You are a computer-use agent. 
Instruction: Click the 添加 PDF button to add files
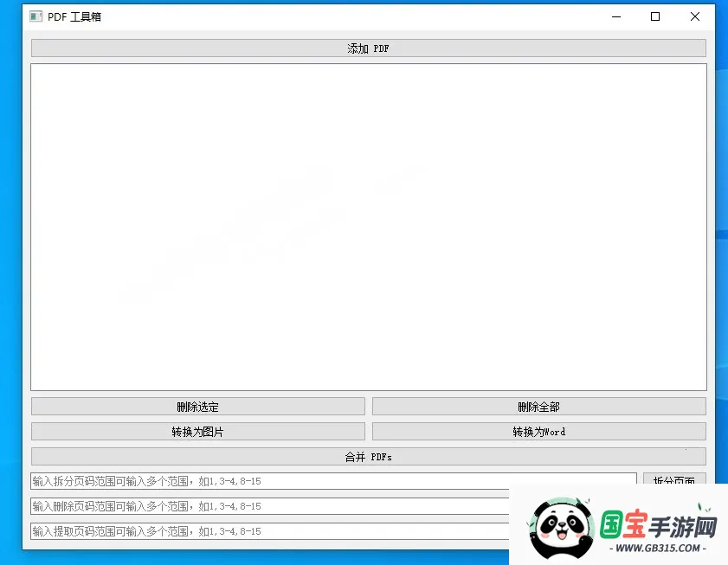tap(368, 48)
